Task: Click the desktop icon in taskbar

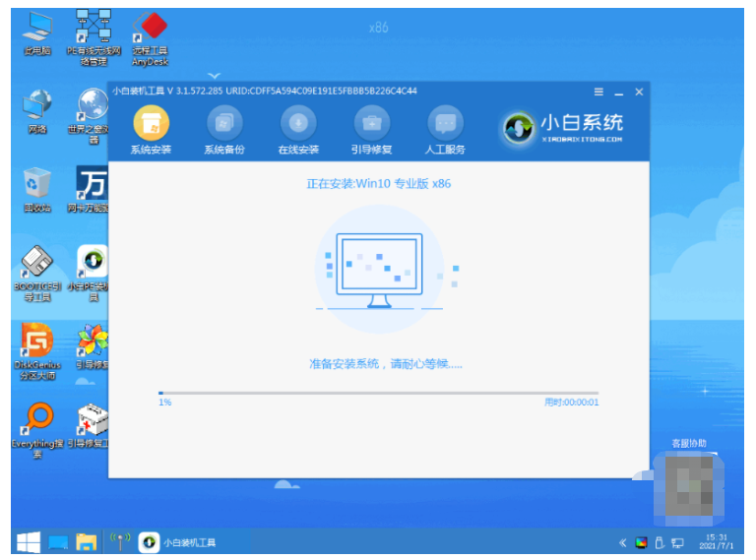Action: point(58,542)
